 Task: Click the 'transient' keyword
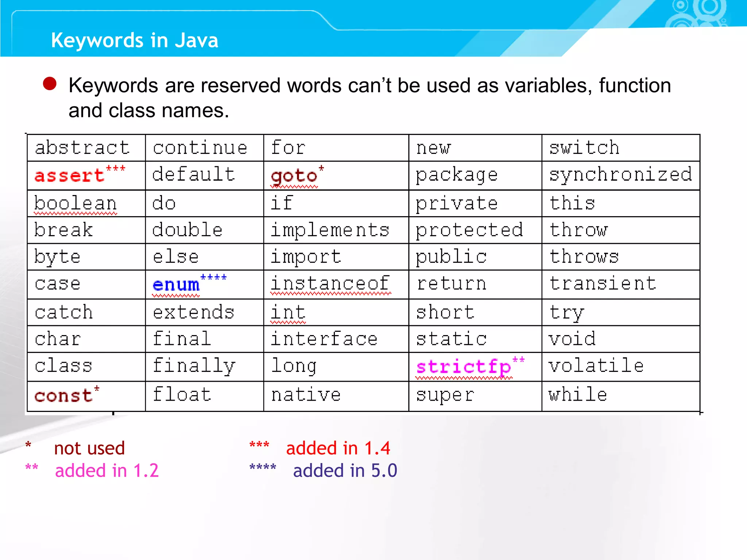[x=603, y=283]
